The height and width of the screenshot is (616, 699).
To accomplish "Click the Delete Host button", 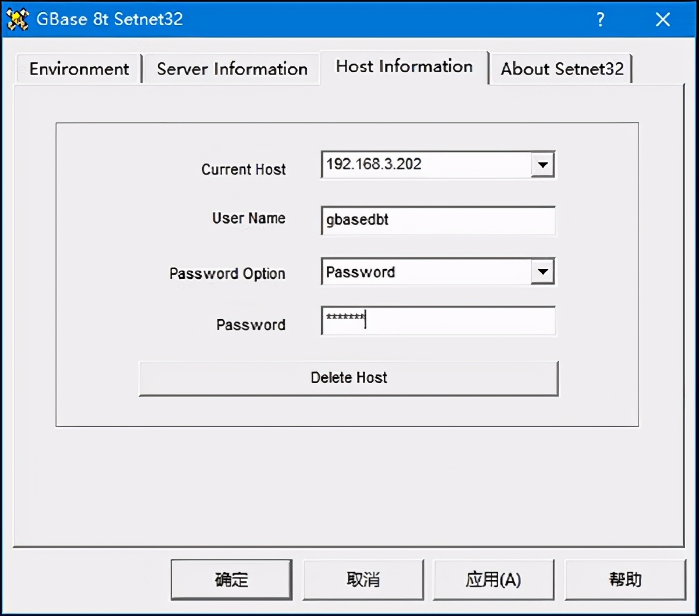I will [x=348, y=378].
